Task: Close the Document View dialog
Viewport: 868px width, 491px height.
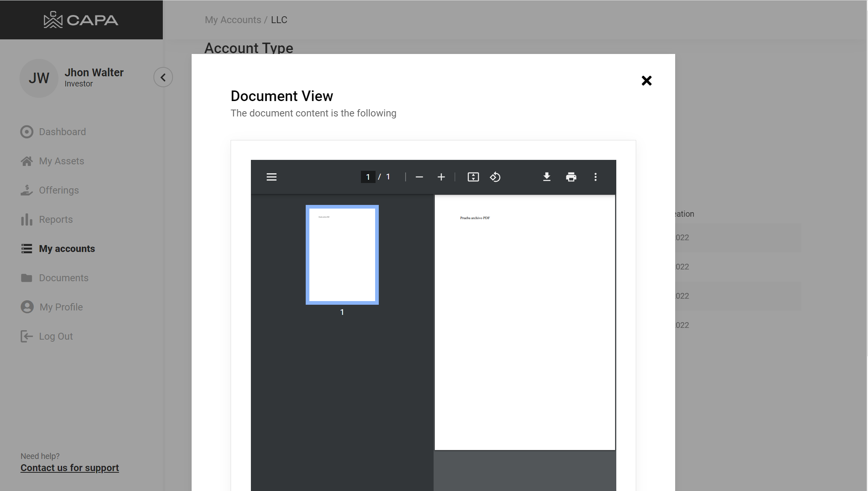Action: click(x=646, y=81)
